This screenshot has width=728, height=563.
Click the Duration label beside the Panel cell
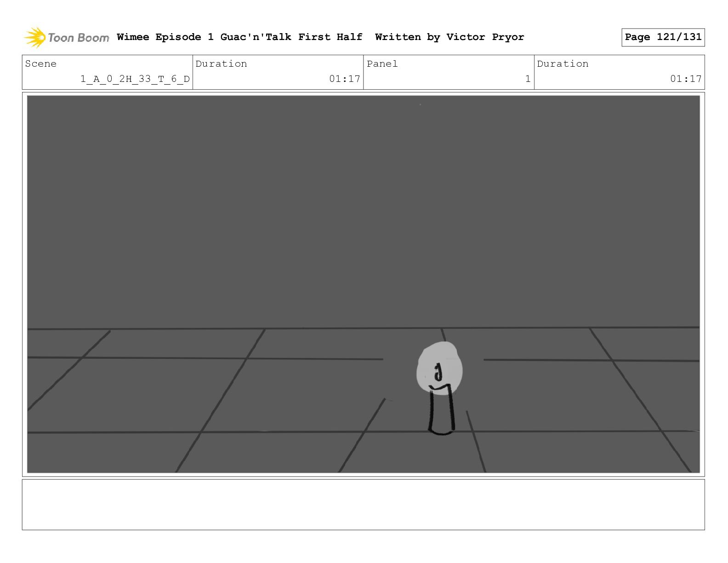[x=563, y=64]
